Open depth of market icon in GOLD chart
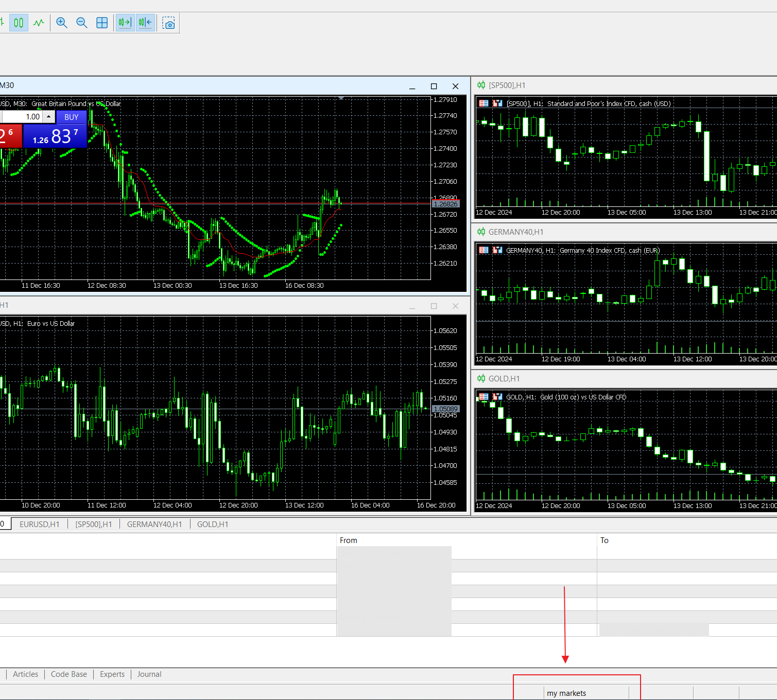This screenshot has height=700, width=777. 484,397
